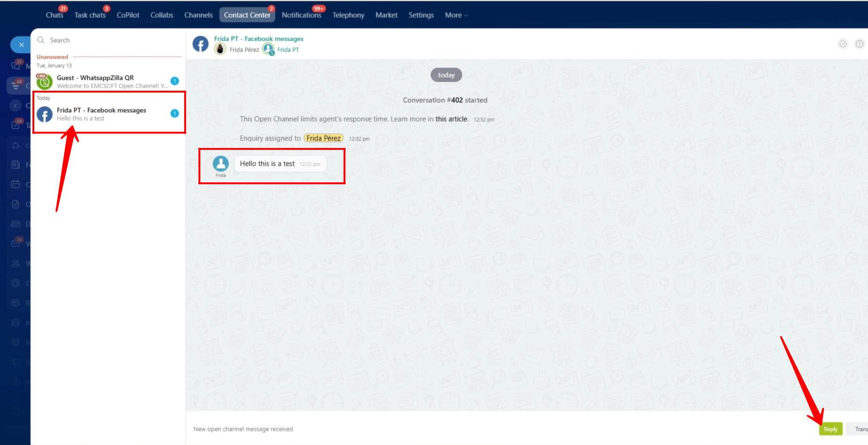This screenshot has height=445, width=868.
Task: Click the Frida PT user avatar in header
Action: pos(268,49)
